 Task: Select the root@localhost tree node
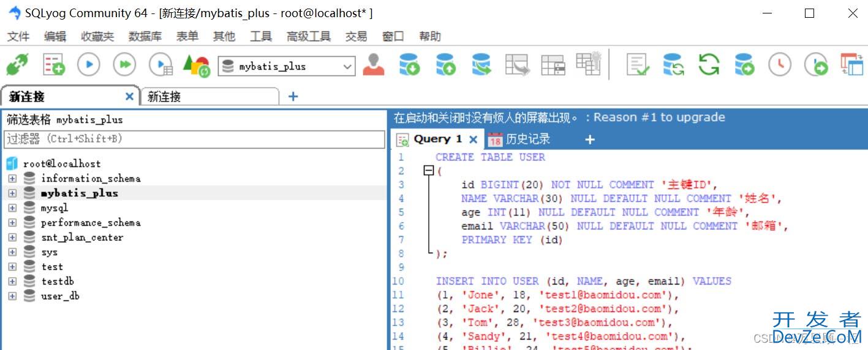(62, 163)
